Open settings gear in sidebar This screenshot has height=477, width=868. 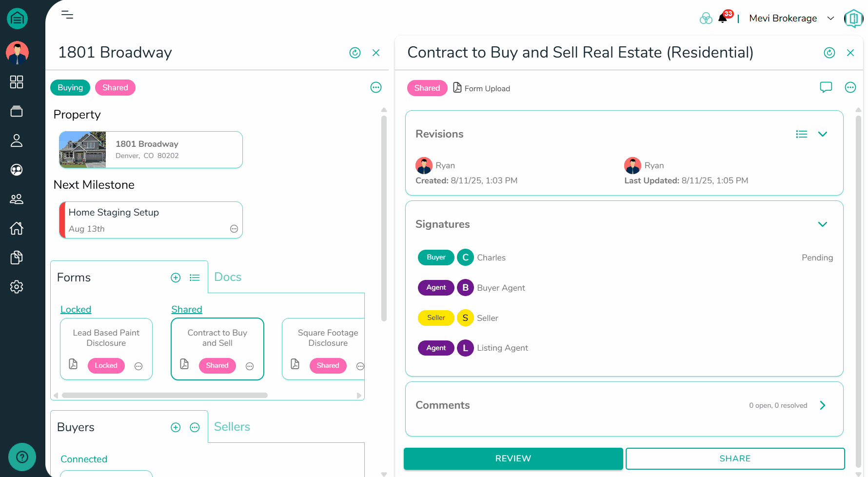[x=17, y=287]
